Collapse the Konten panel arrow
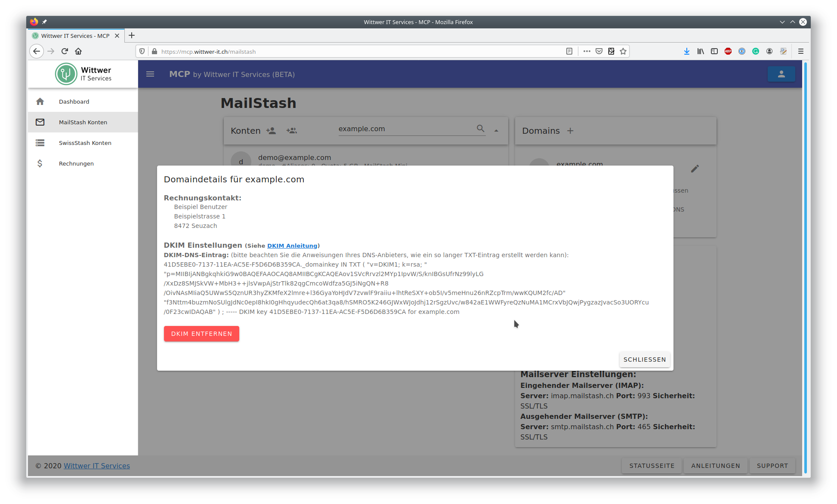 pyautogui.click(x=496, y=131)
